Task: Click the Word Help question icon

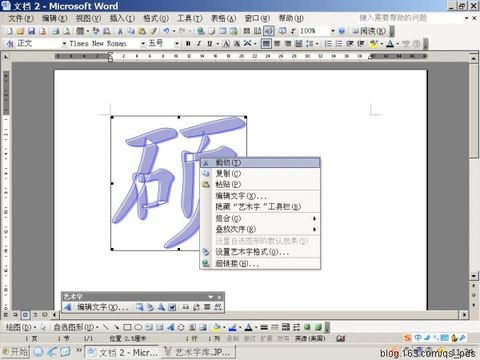Action: 342,31
